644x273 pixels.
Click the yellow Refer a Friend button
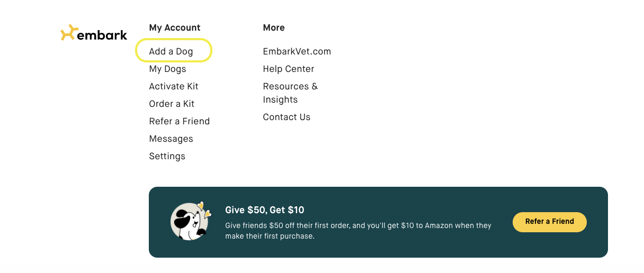(x=550, y=222)
